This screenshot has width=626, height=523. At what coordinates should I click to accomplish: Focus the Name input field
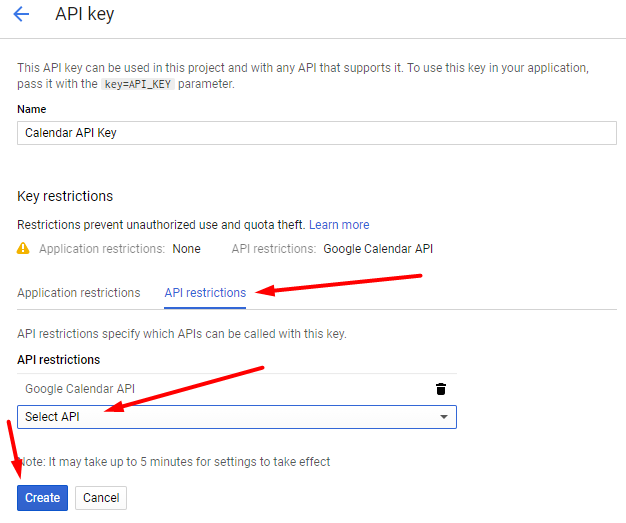(x=317, y=133)
